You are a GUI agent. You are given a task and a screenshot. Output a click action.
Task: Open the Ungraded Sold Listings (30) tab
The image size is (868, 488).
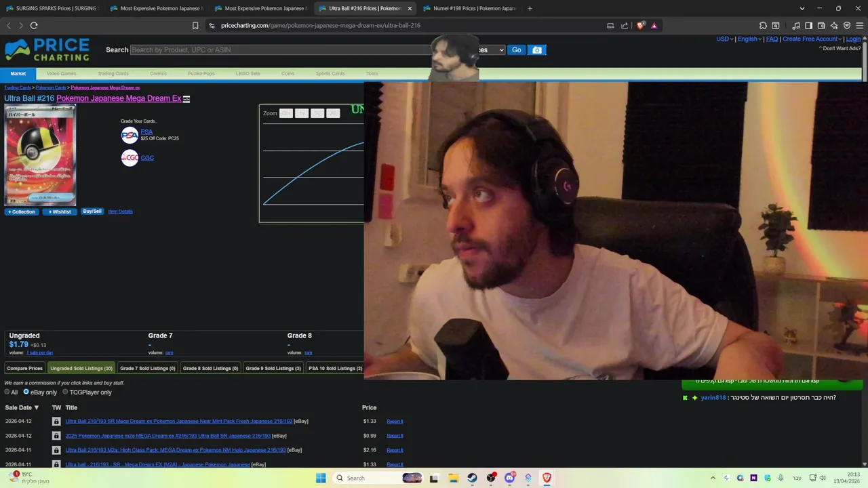click(x=81, y=368)
